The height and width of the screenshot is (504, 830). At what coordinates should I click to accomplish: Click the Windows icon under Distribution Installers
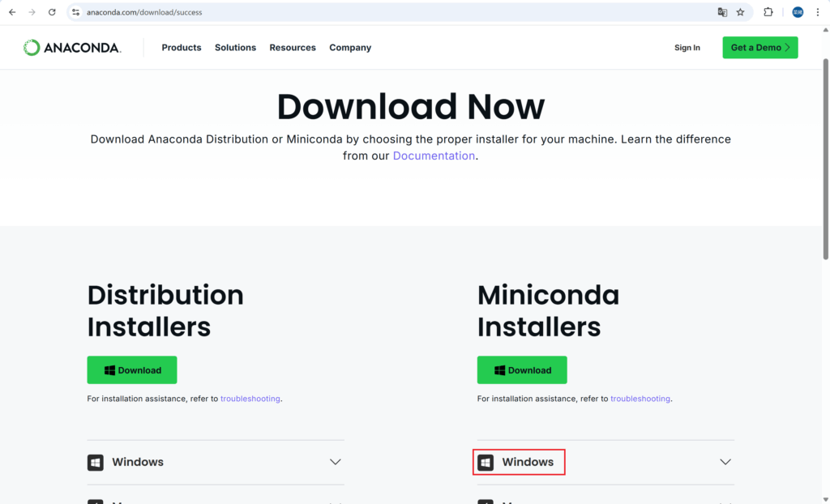coord(96,462)
